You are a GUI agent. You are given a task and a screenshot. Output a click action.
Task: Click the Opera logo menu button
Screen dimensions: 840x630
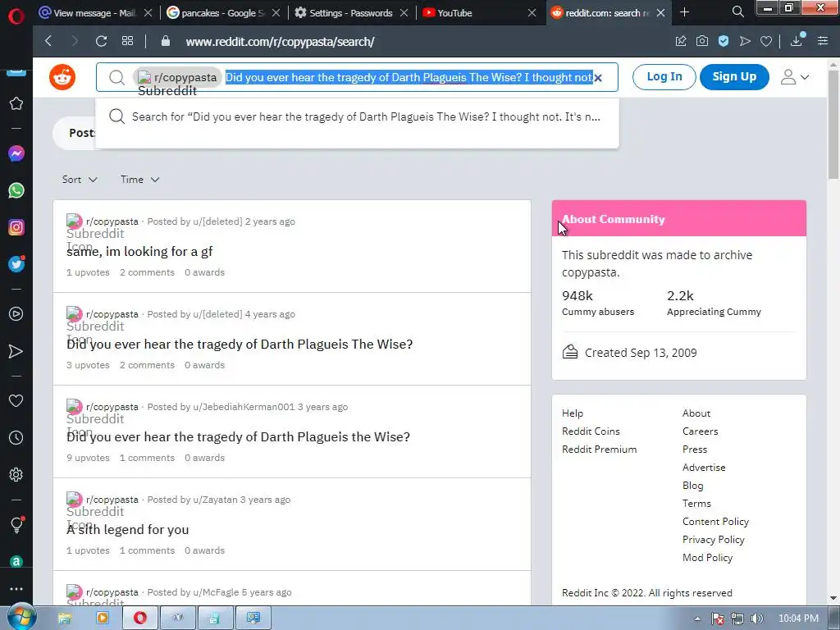16,16
